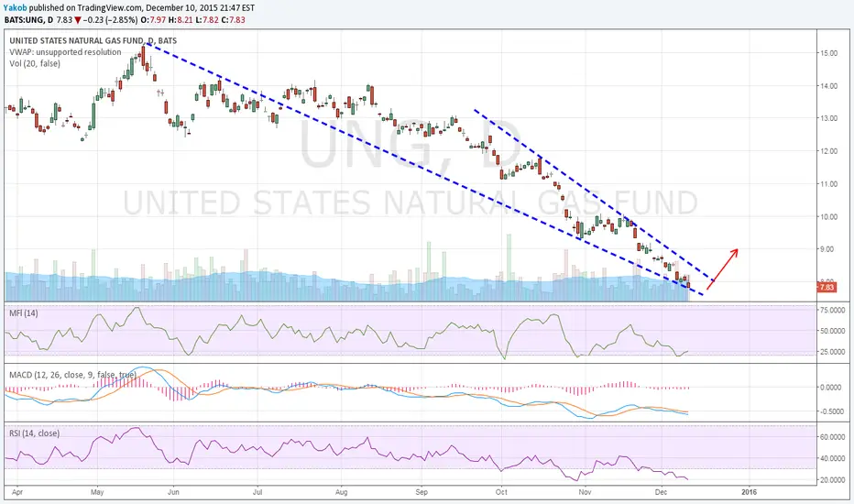Screen dimensions: 854x504
Task: Click the 10.00 price axis label
Action: (x=828, y=216)
